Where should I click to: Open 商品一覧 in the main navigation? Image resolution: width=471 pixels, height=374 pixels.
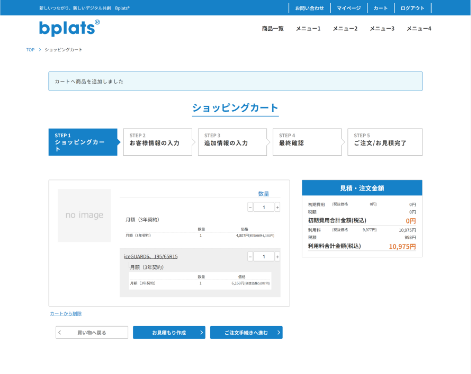[273, 29]
